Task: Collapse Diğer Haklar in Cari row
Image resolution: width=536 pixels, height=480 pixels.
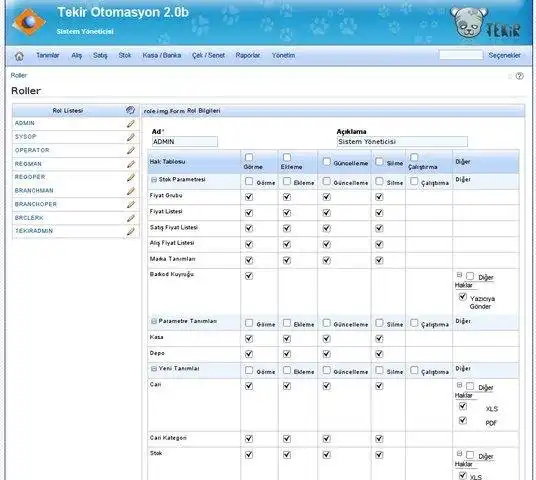Action: click(459, 385)
